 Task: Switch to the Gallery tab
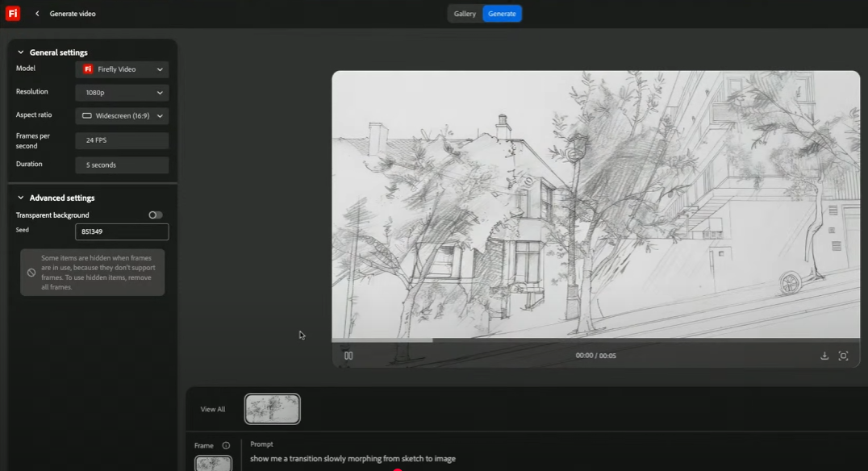(465, 14)
